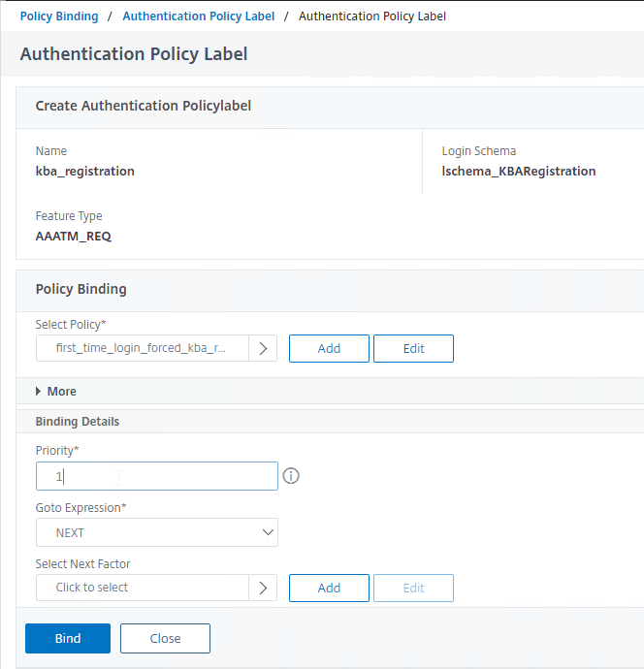
Task: Open policy picker arrow beside Select Policy
Action: pos(263,349)
